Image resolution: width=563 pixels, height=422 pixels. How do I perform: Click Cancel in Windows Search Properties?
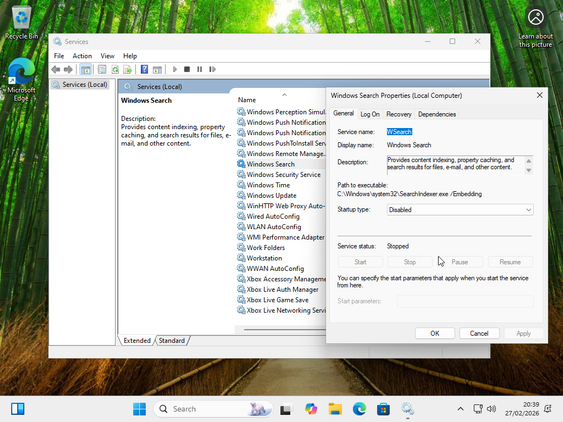[479, 333]
